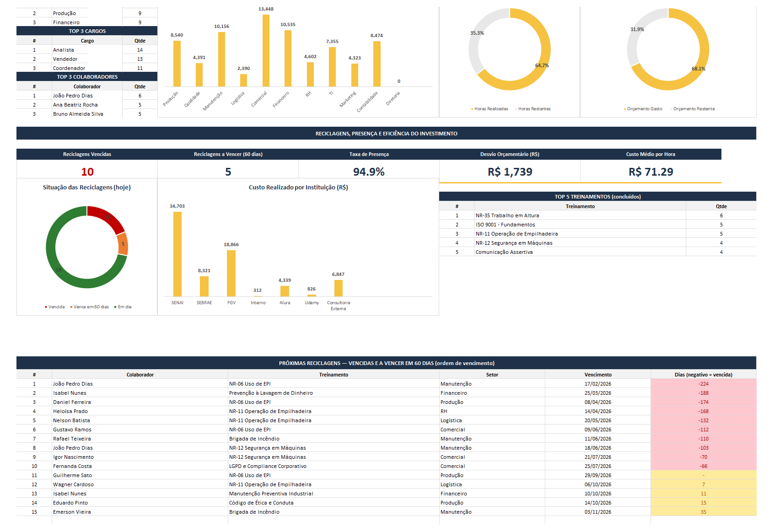Click the overdue days cell showing -224
Screen dimensions: 774x532
[x=704, y=384]
